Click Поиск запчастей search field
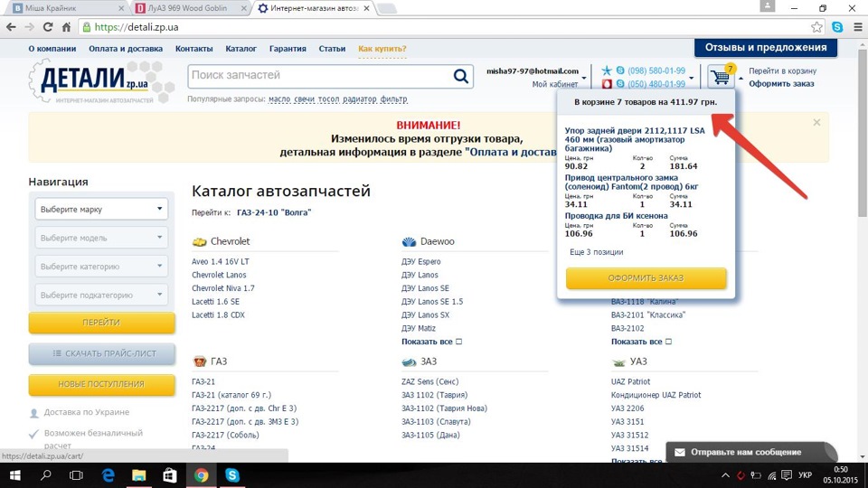This screenshot has width=868, height=488. click(320, 76)
